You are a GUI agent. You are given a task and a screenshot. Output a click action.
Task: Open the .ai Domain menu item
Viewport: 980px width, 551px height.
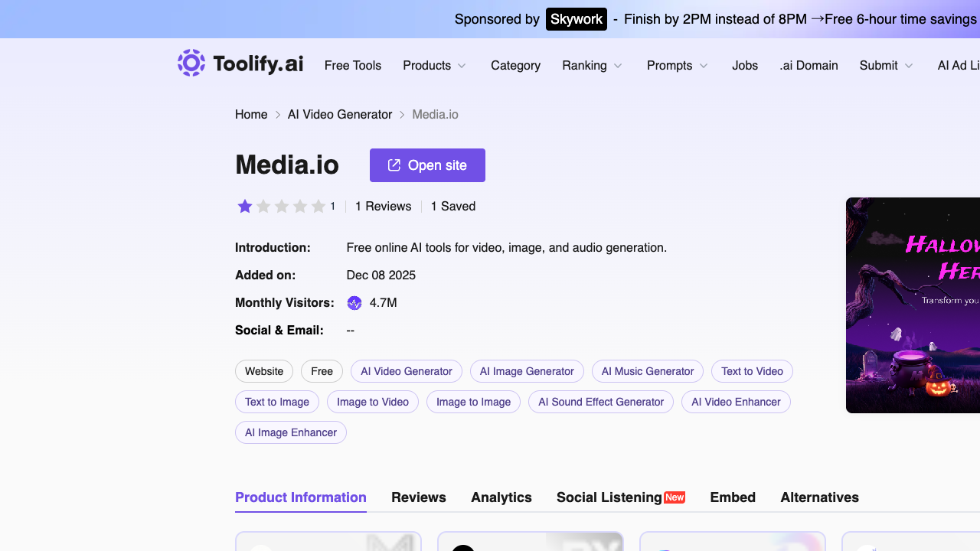point(808,66)
